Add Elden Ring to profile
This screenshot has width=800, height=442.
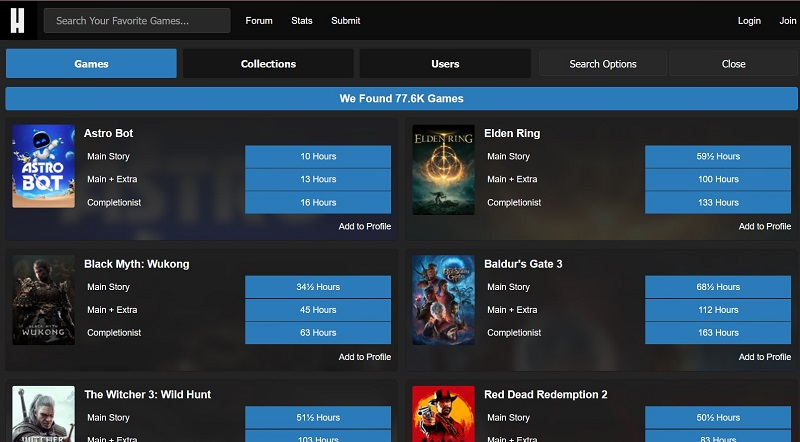coord(765,226)
